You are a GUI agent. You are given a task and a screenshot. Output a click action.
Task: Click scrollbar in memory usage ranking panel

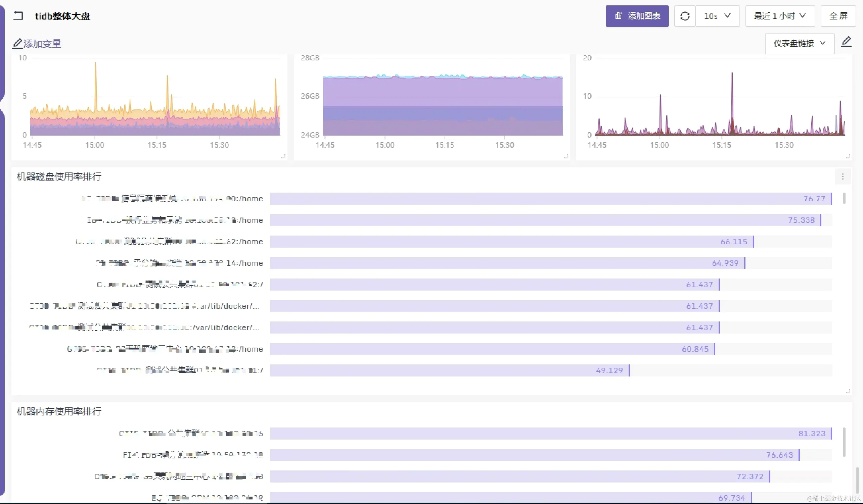point(844,442)
